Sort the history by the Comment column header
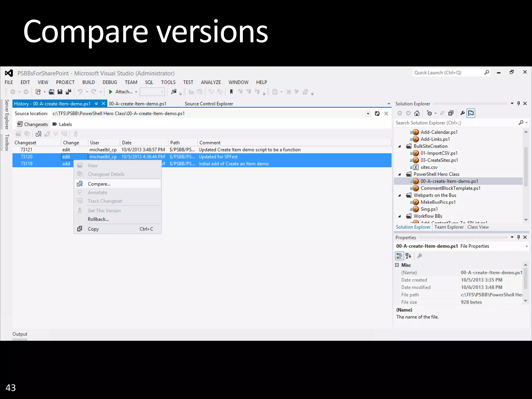The image size is (532, 399). (x=294, y=143)
